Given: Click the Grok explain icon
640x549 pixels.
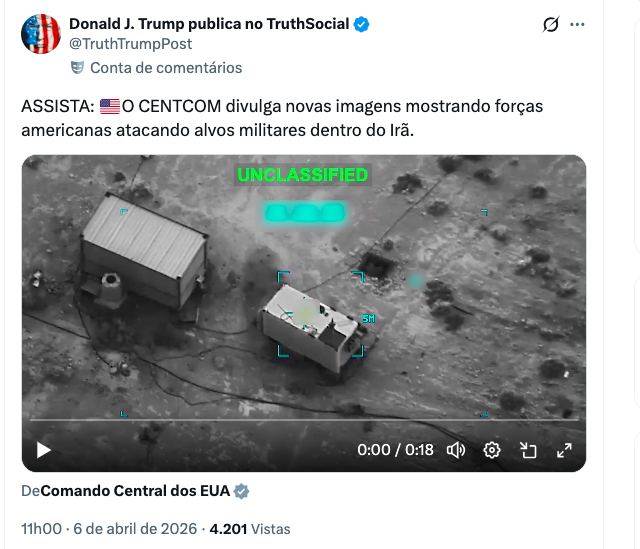Looking at the screenshot, I should coord(551,24).
